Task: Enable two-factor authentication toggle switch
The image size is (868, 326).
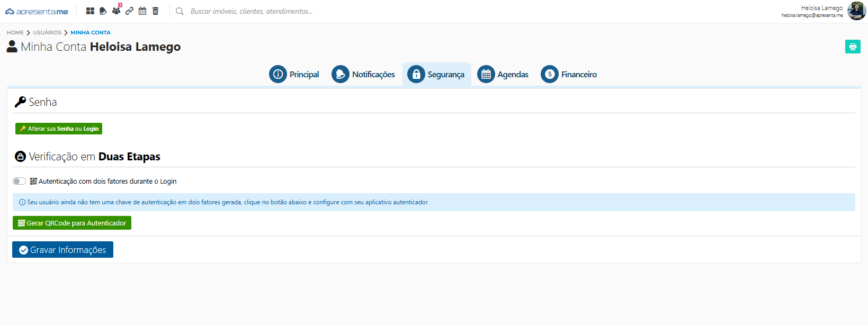Action: (20, 181)
